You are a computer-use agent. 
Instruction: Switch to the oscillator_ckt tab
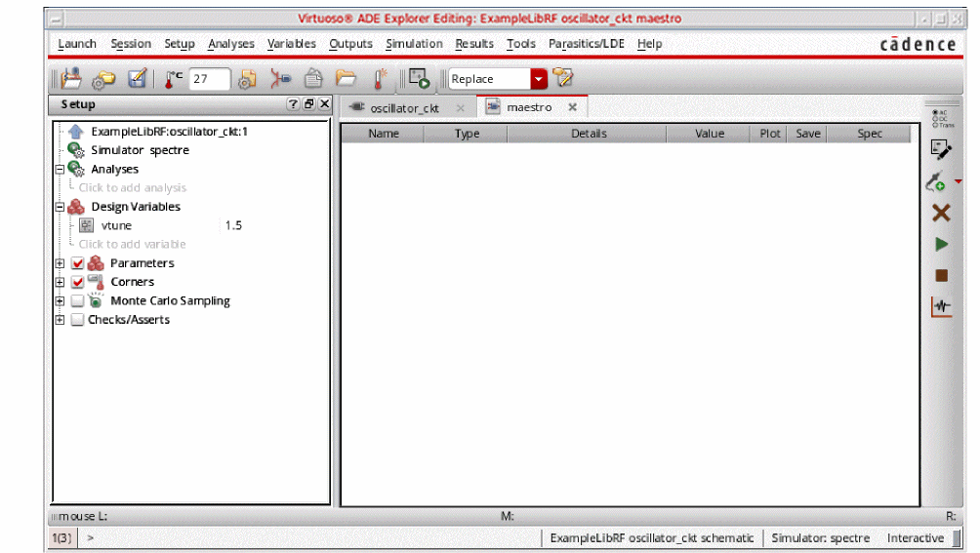pos(404,108)
